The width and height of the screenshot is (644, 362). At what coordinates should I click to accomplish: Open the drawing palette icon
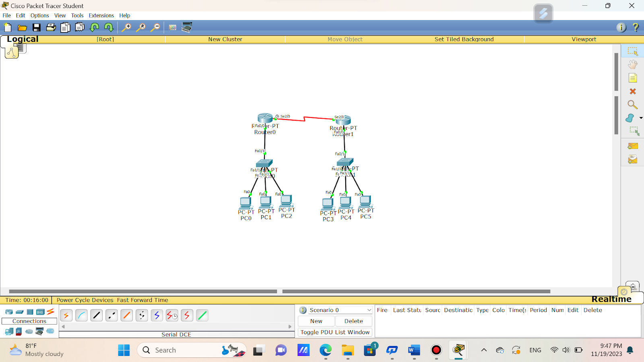coord(173,27)
